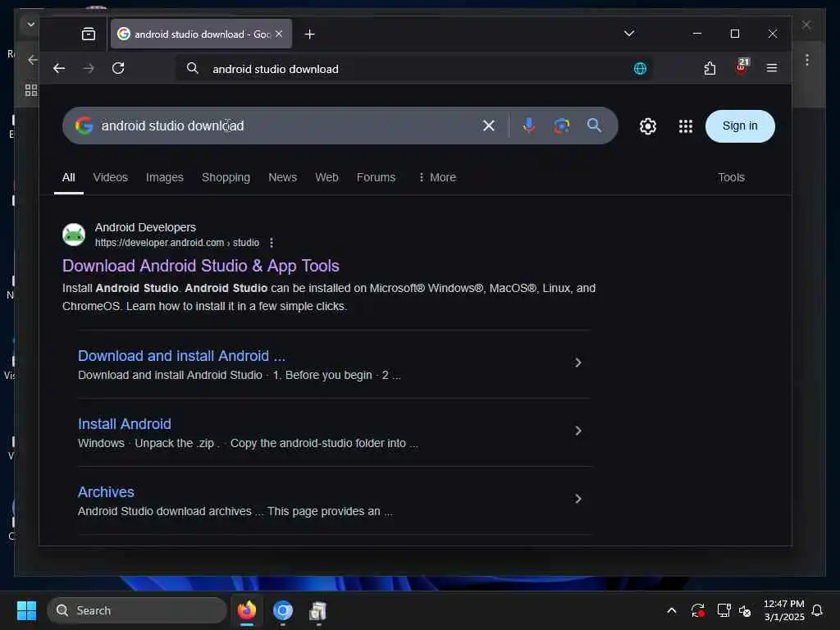The image size is (840, 630).
Task: Open the Firefox hamburger application menu
Action: (771, 68)
